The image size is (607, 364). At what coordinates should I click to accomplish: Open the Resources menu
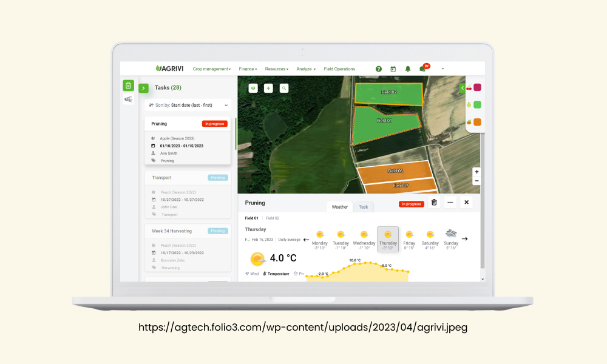click(276, 69)
